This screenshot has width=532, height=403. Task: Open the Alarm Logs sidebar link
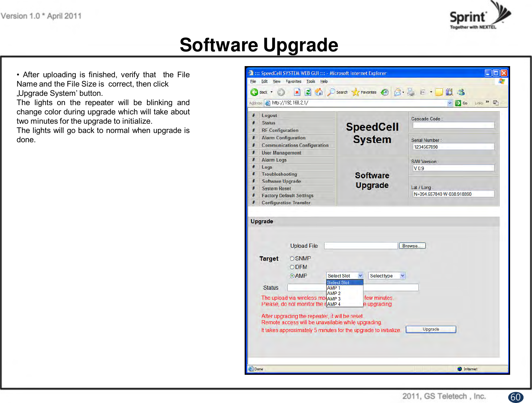[x=274, y=160]
